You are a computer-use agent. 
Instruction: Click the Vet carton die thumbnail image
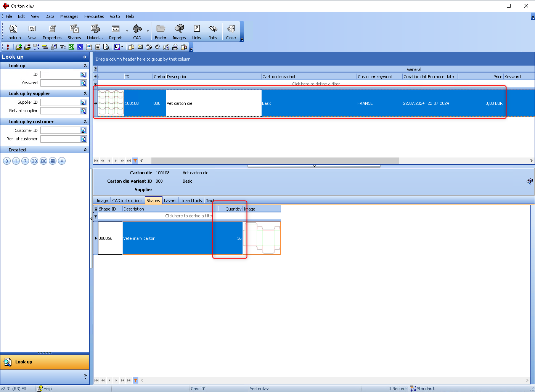tap(111, 103)
